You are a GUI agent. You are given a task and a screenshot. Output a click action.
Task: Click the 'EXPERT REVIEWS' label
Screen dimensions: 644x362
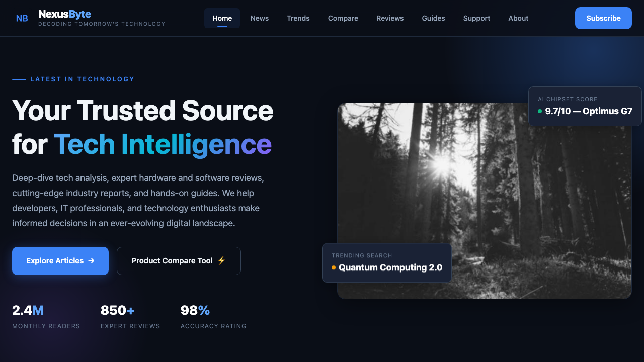[130, 326]
